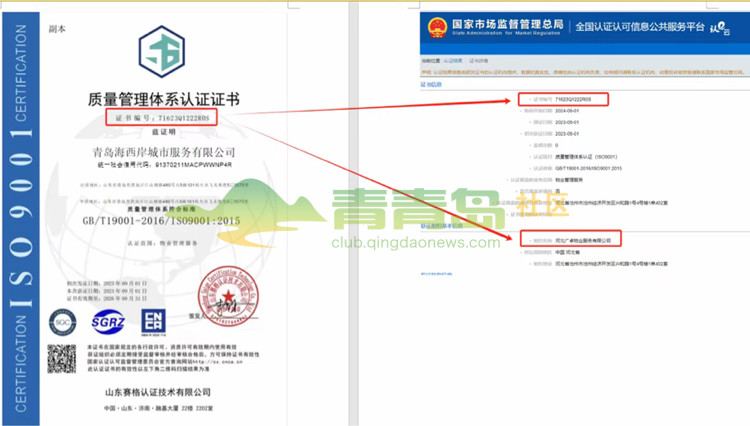750x426 pixels.
Task: Click the issuer address line mentioning 22楼 2202室
Action: [159, 408]
